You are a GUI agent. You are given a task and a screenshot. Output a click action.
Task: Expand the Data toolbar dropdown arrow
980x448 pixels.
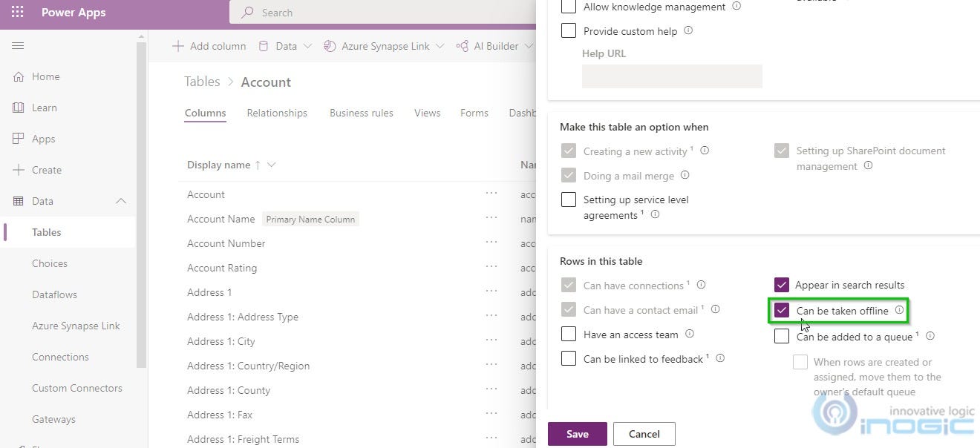tap(307, 46)
